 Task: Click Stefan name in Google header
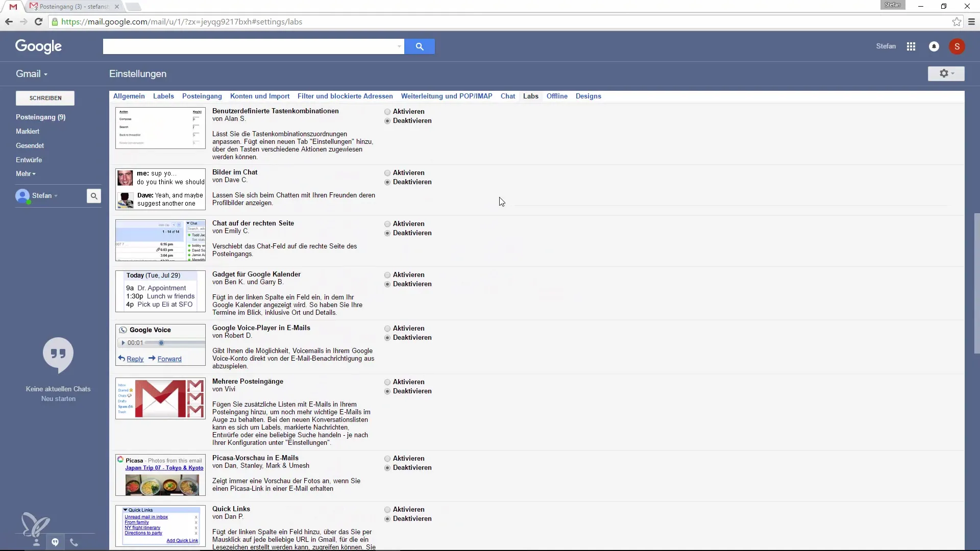coord(886,46)
